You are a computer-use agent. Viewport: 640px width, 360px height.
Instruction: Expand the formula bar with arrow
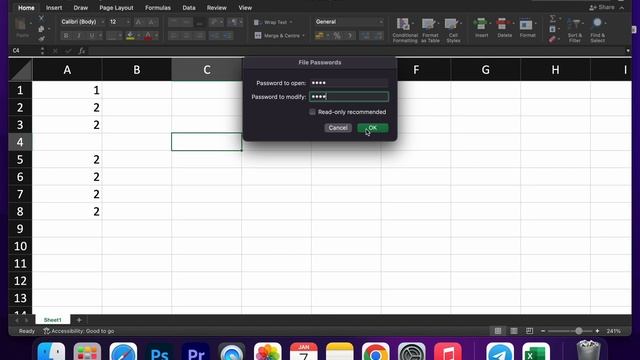pos(628,51)
